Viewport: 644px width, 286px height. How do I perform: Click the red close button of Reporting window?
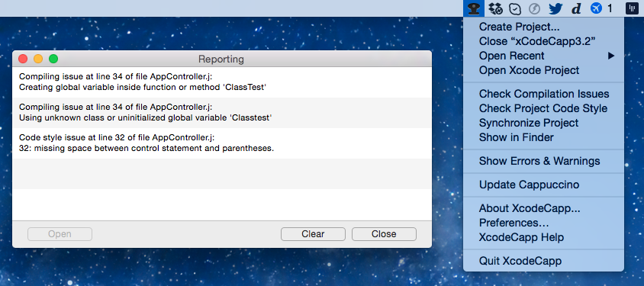(x=23, y=59)
